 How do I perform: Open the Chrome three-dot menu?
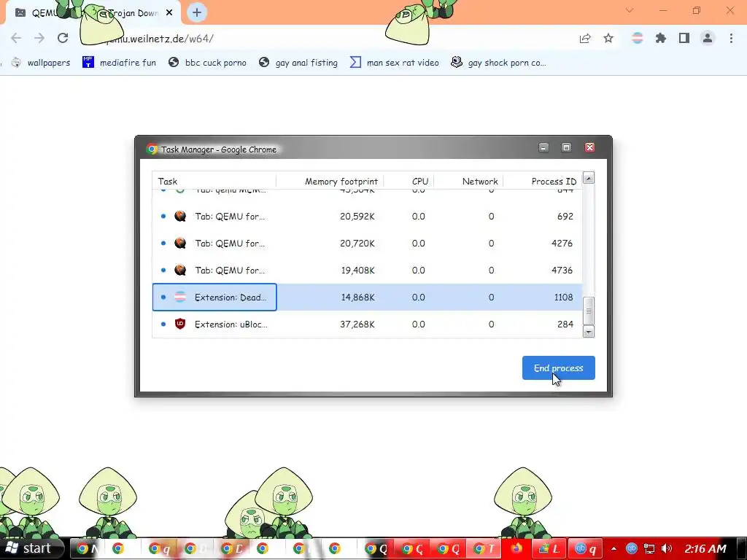point(731,38)
